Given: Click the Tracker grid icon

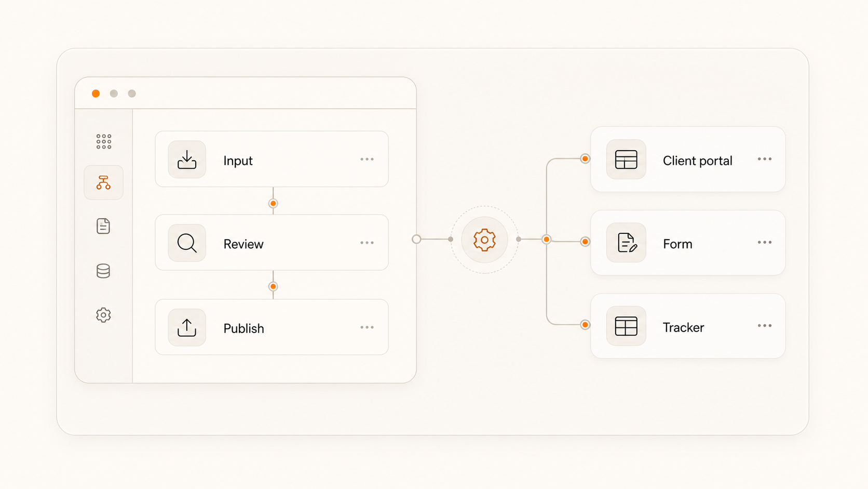Looking at the screenshot, I should click(x=626, y=326).
